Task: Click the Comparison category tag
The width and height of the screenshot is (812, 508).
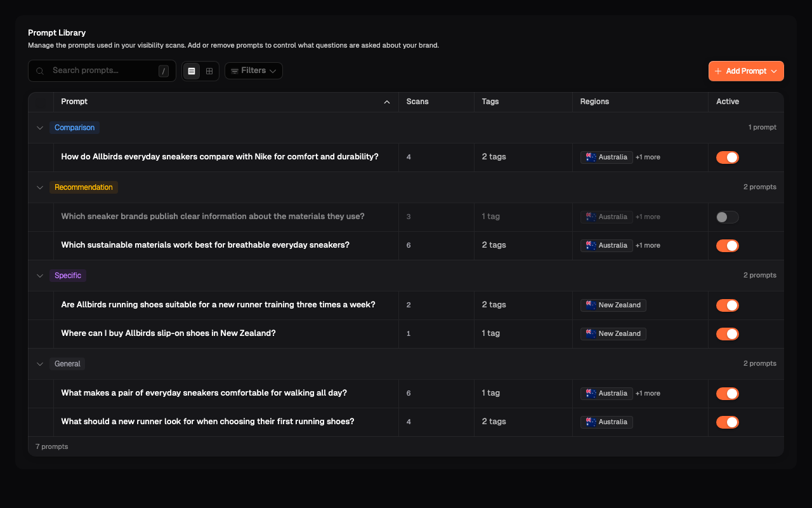Action: [x=74, y=128]
